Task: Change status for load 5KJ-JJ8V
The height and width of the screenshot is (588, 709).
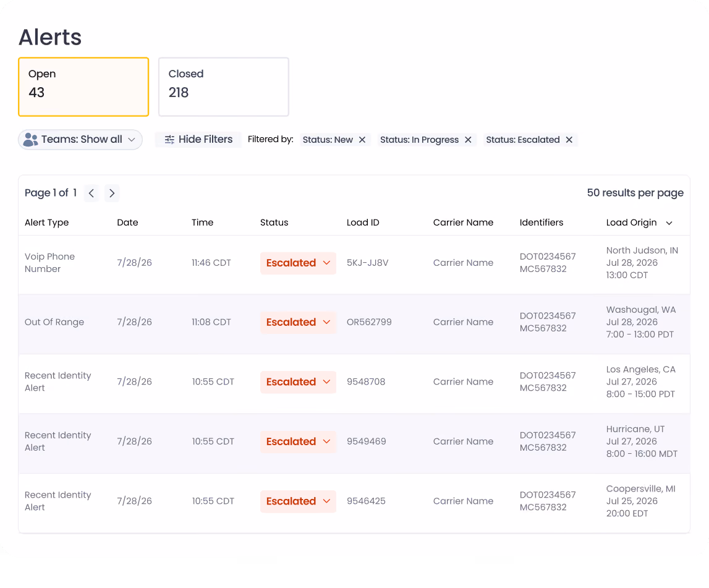Action: pos(298,263)
